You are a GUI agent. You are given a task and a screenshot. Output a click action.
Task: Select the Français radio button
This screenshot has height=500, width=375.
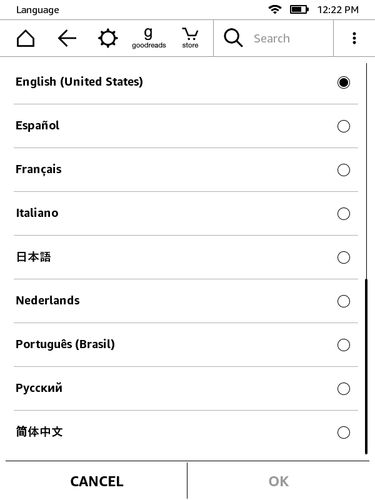click(343, 170)
